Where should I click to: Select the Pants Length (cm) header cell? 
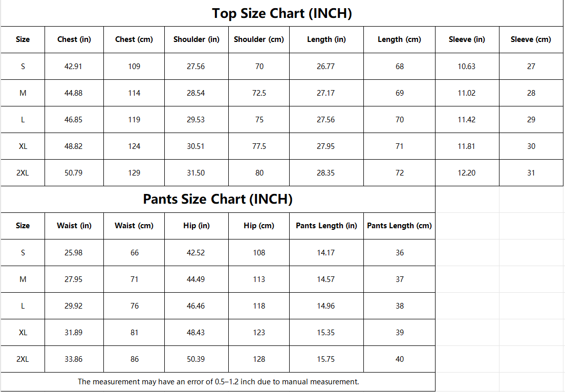399,226
